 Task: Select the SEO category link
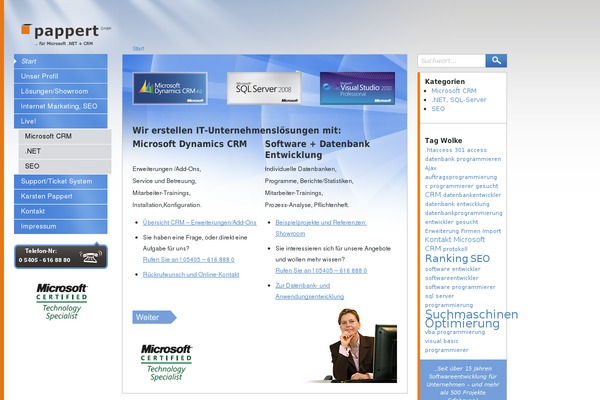tap(438, 109)
